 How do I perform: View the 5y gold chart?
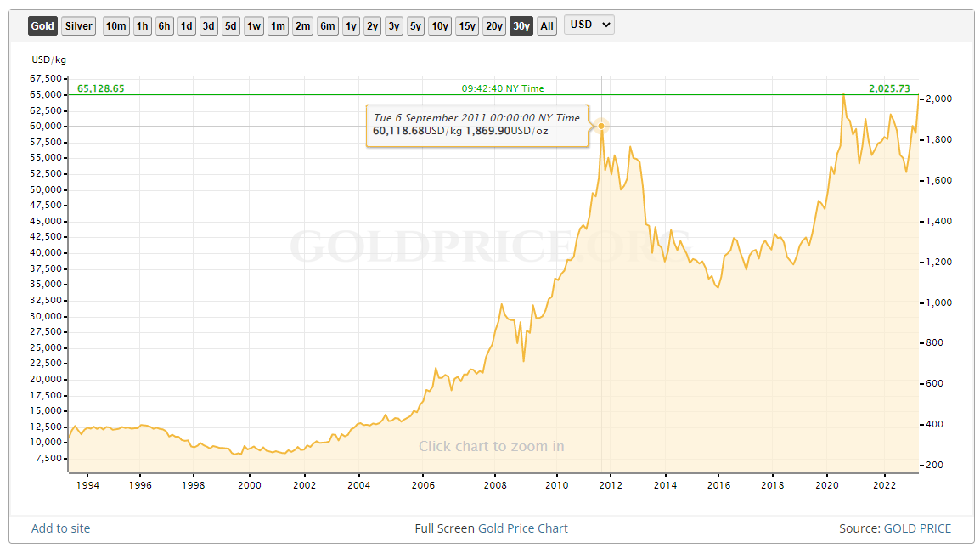click(x=415, y=26)
